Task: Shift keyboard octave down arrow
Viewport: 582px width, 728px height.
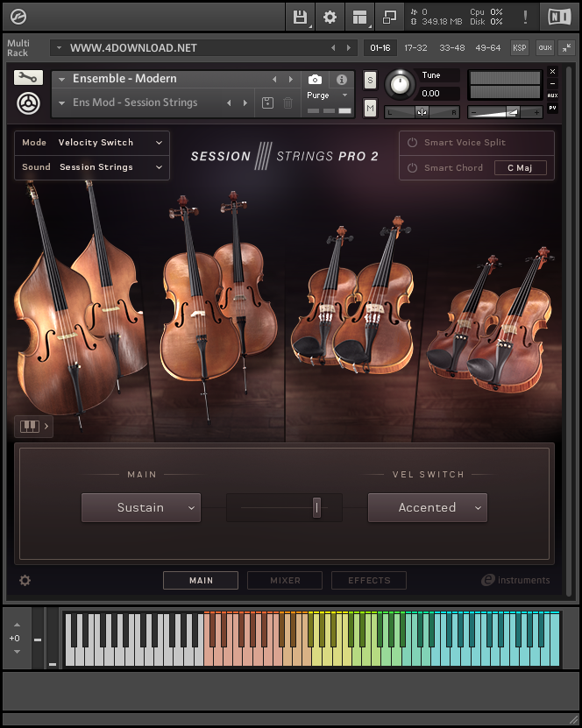Action: coord(17,652)
